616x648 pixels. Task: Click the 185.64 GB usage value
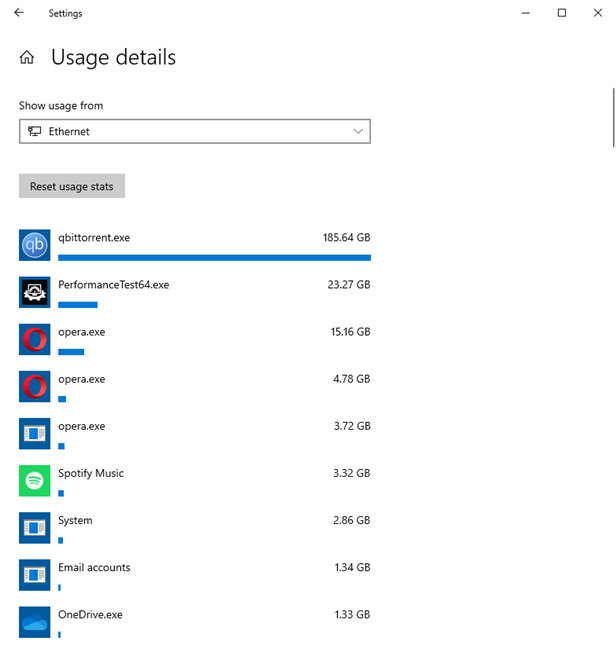tap(346, 238)
